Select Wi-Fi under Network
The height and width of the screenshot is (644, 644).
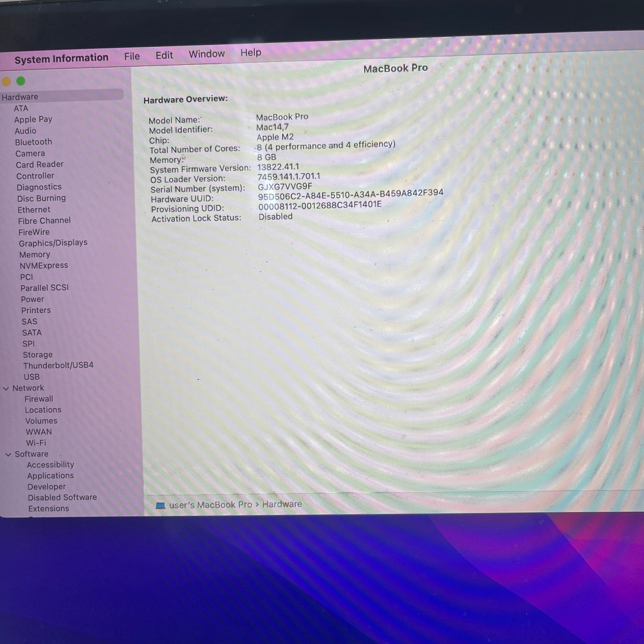point(36,443)
